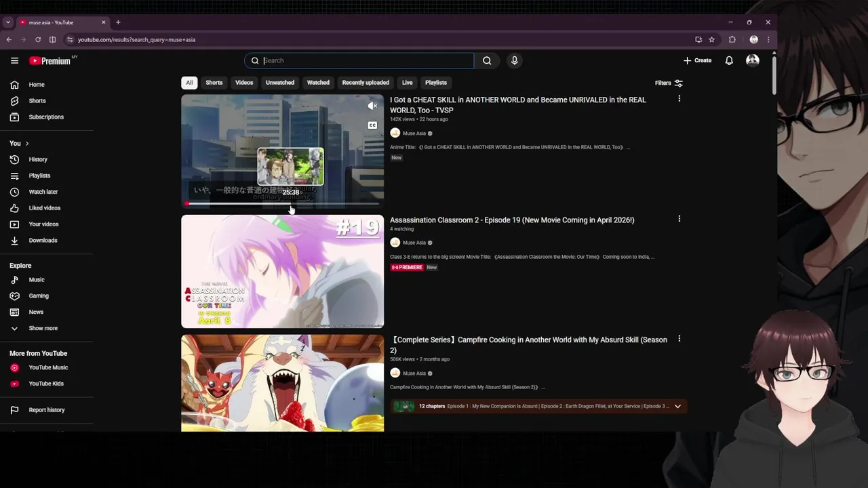The height and width of the screenshot is (488, 868).
Task: Start voice search with the microphone
Action: point(515,60)
